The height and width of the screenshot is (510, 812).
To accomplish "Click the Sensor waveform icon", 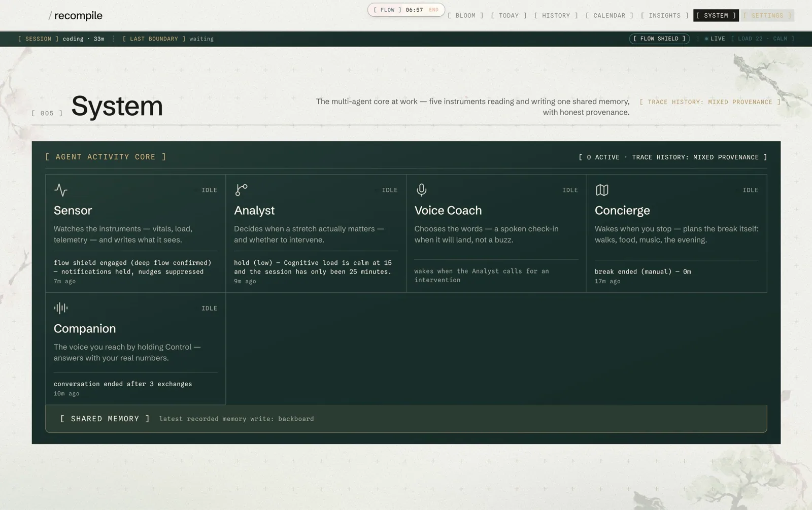I will (61, 190).
